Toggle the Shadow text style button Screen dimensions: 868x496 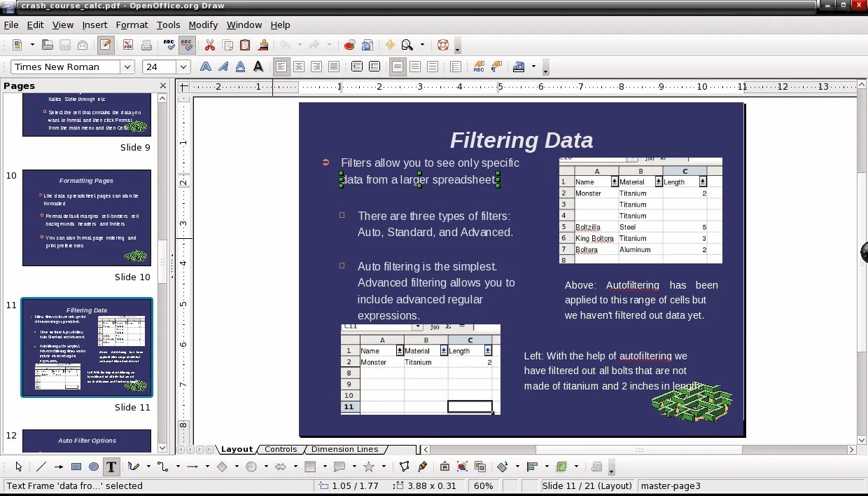pos(258,67)
